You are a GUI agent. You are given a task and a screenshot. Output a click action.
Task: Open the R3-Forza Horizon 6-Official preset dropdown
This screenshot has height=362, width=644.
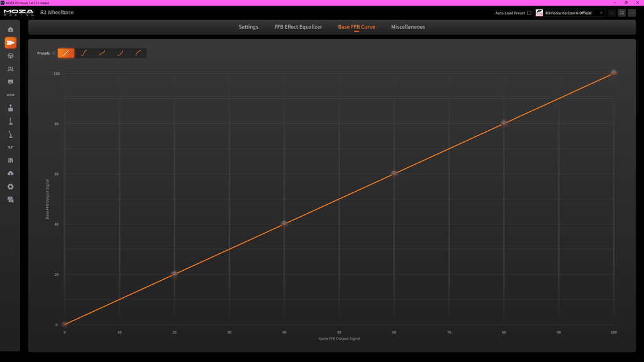(x=570, y=13)
